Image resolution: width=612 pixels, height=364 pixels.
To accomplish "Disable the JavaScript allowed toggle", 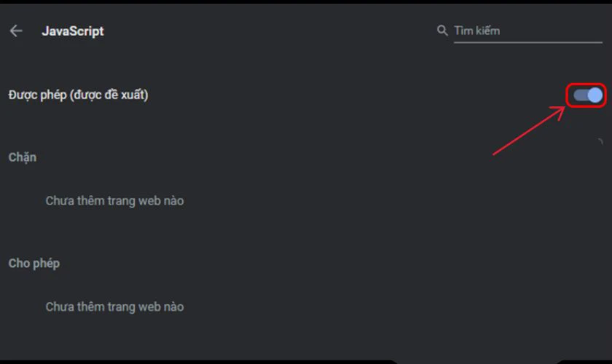I will pyautogui.click(x=587, y=95).
